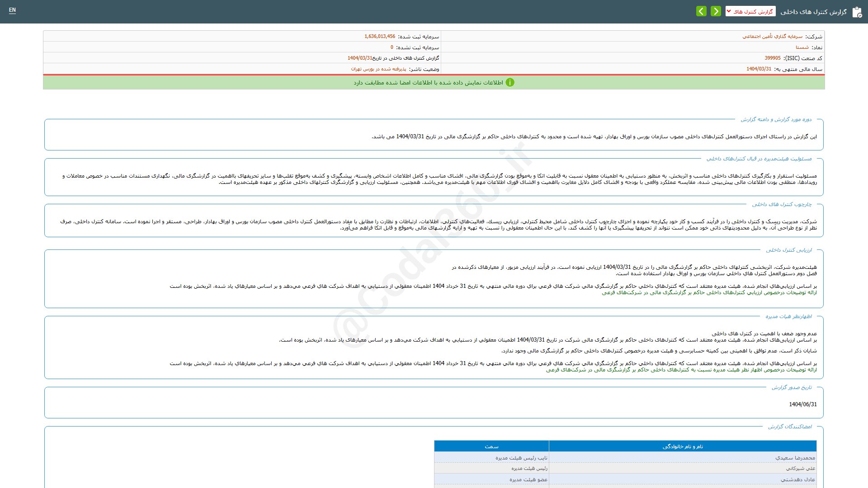Click the ISIC industry code 399905
Viewport: 868px width, 488px height.
(772, 58)
